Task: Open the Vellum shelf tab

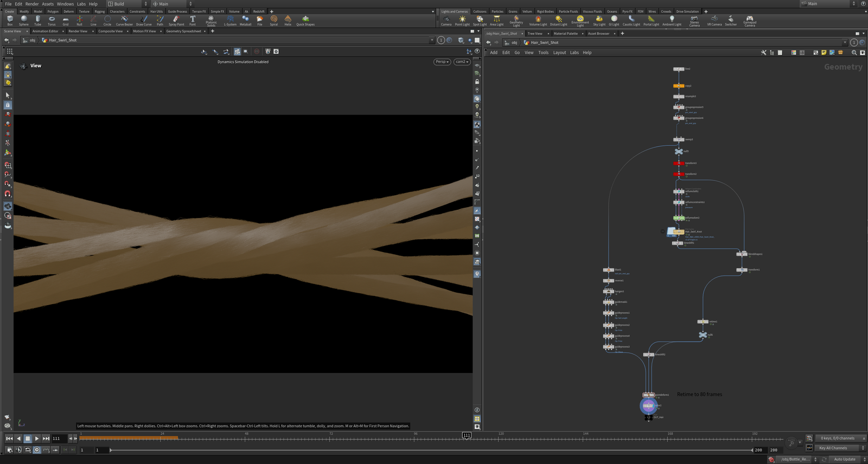Action: (527, 11)
